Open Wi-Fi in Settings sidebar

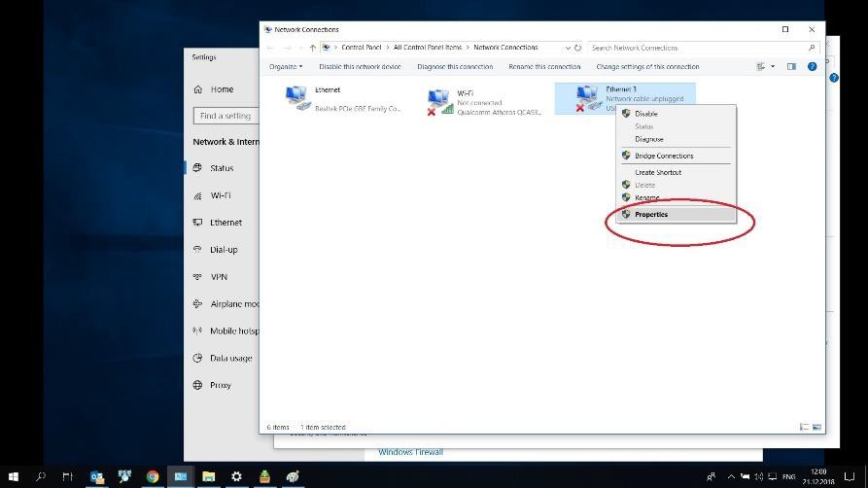pyautogui.click(x=223, y=195)
